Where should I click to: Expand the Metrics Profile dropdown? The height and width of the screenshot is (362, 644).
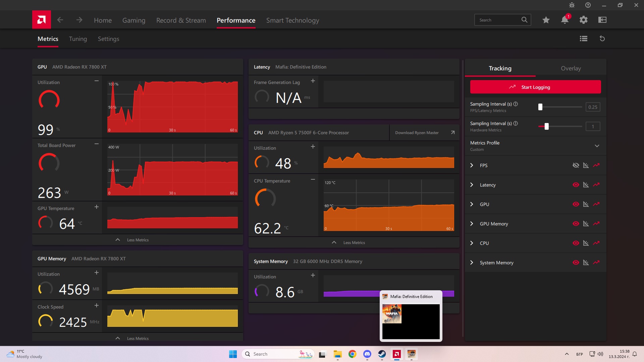point(597,146)
